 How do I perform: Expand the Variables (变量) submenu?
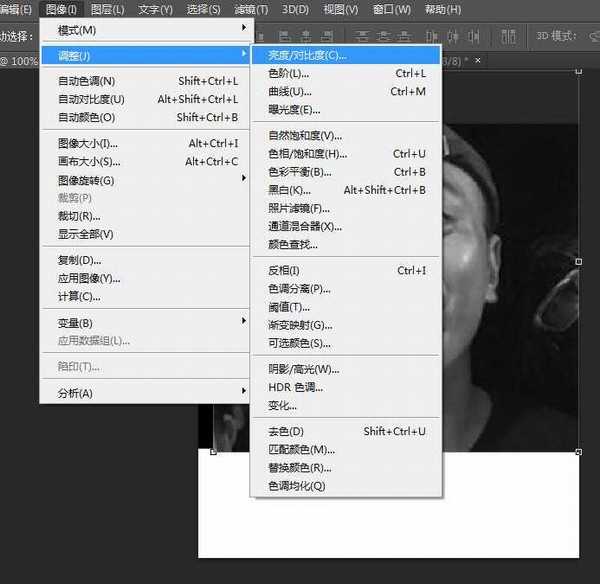point(75,322)
